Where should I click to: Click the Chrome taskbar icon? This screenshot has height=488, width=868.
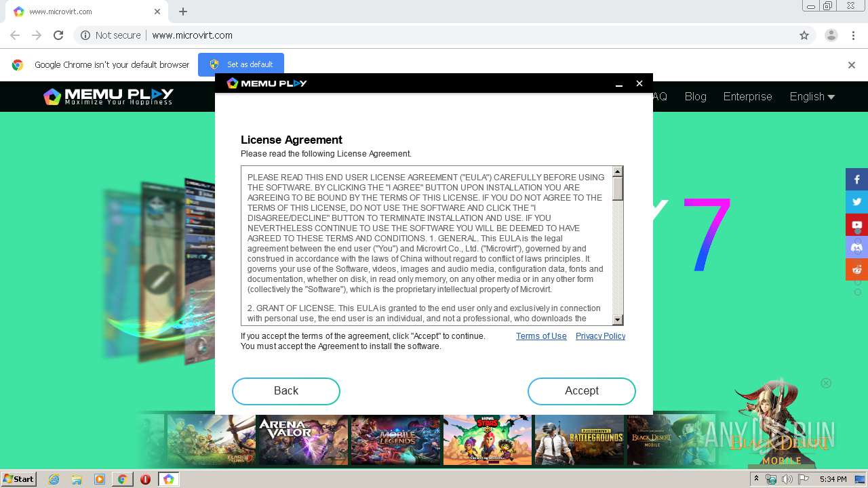click(122, 479)
